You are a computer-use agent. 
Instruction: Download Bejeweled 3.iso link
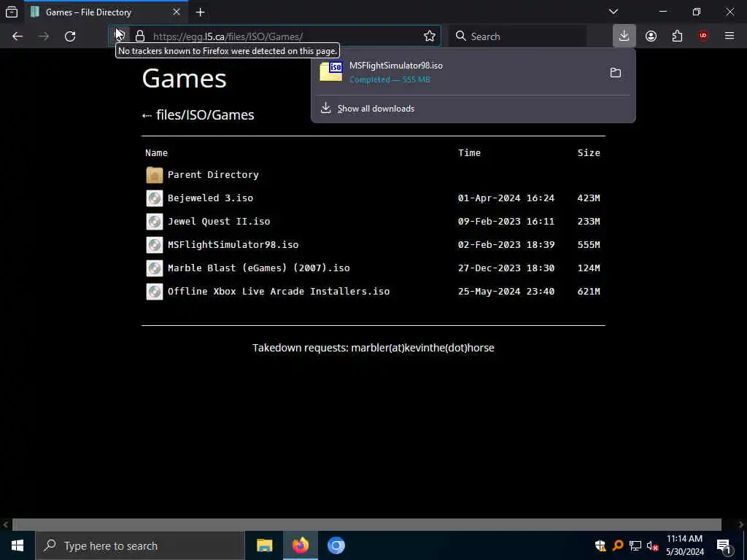[x=210, y=198]
